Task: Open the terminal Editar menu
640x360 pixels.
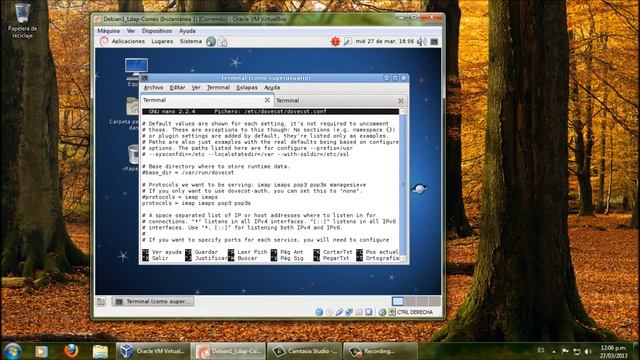Action: 177,87
